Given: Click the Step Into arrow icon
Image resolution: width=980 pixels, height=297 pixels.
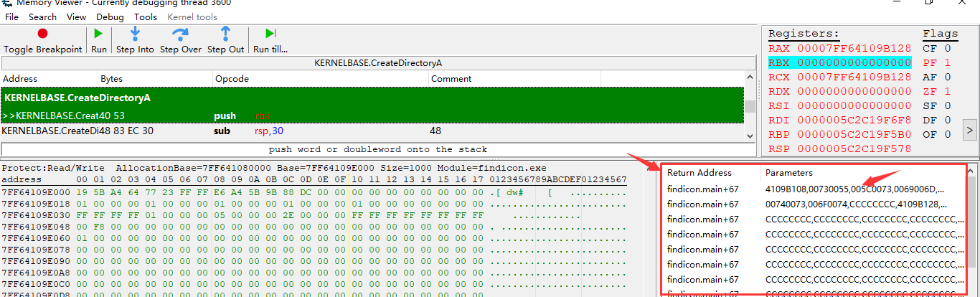Looking at the screenshot, I should pyautogui.click(x=135, y=34).
